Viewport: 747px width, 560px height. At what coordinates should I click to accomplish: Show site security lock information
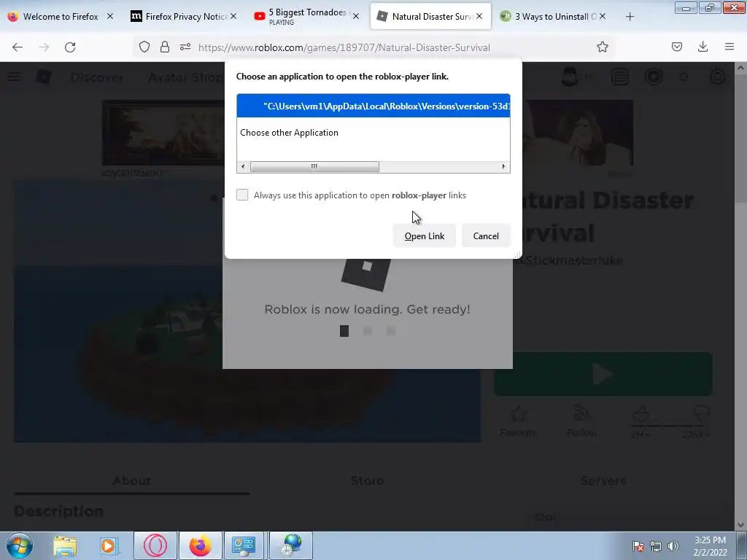coord(165,47)
